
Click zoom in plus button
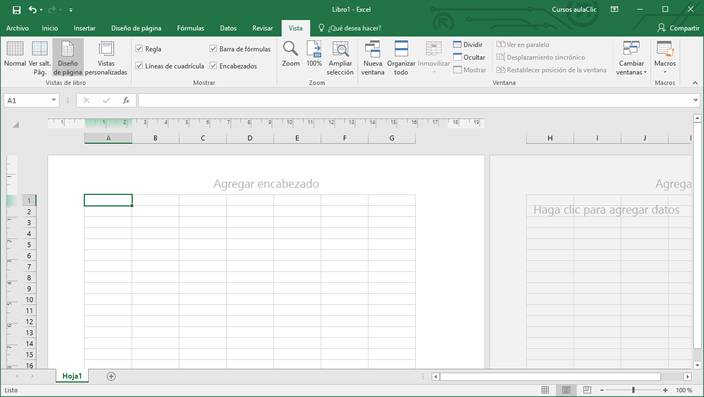coord(665,390)
